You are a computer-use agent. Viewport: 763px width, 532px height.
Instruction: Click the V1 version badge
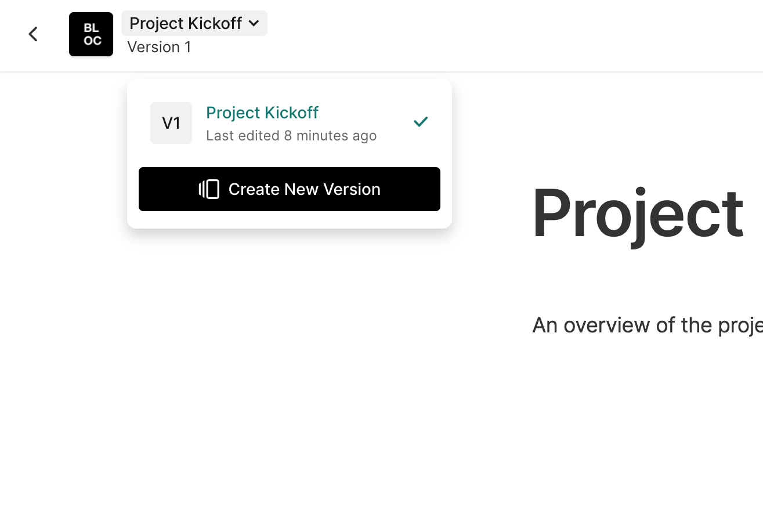coord(171,123)
